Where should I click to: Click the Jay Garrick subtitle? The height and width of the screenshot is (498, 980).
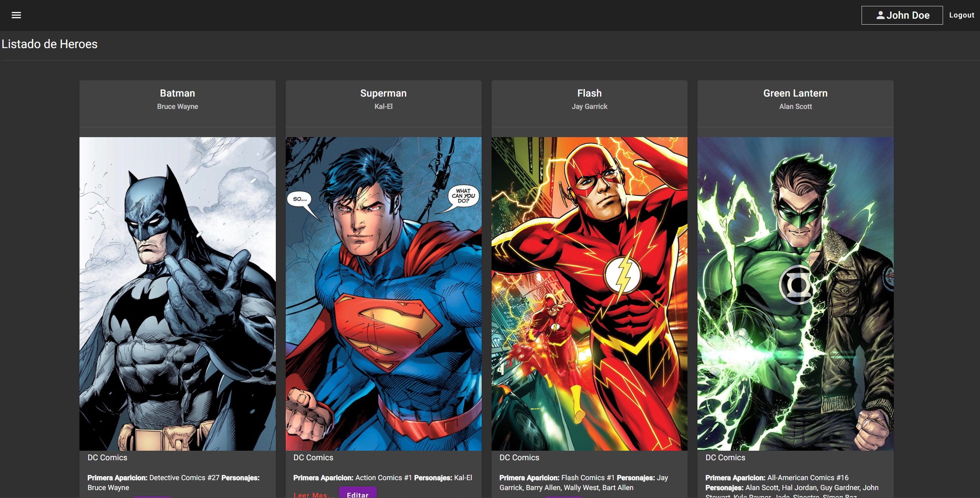tap(589, 107)
